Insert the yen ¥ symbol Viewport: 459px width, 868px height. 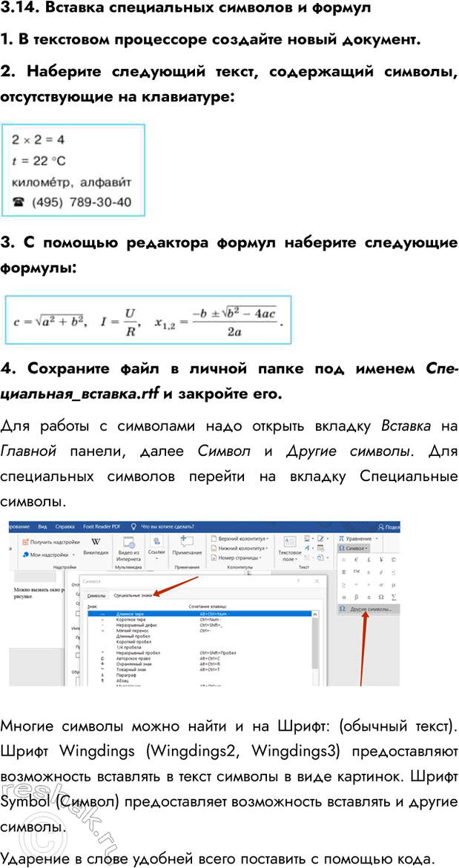click(x=381, y=560)
